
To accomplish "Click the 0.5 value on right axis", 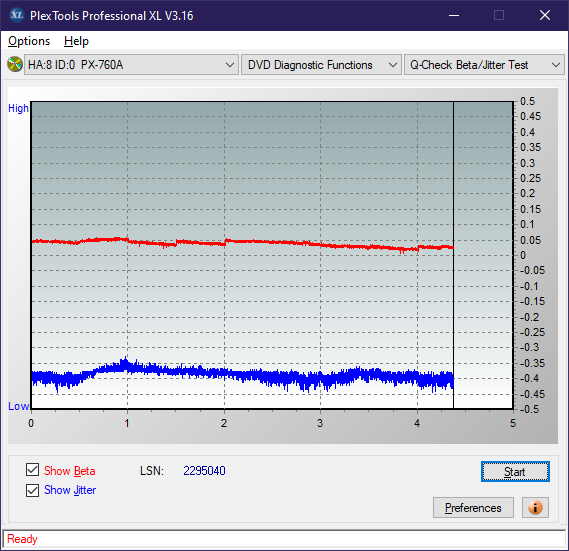I will [x=527, y=101].
